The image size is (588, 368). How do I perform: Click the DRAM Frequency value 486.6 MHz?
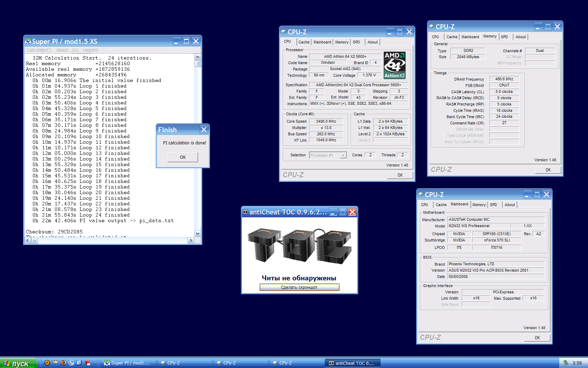pyautogui.click(x=504, y=79)
